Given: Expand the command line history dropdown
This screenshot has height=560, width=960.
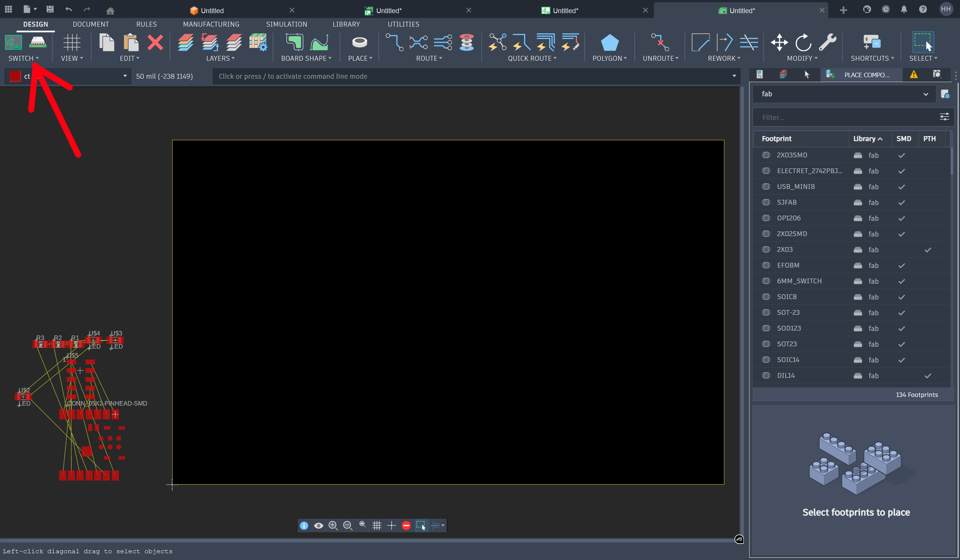Looking at the screenshot, I should coord(734,76).
